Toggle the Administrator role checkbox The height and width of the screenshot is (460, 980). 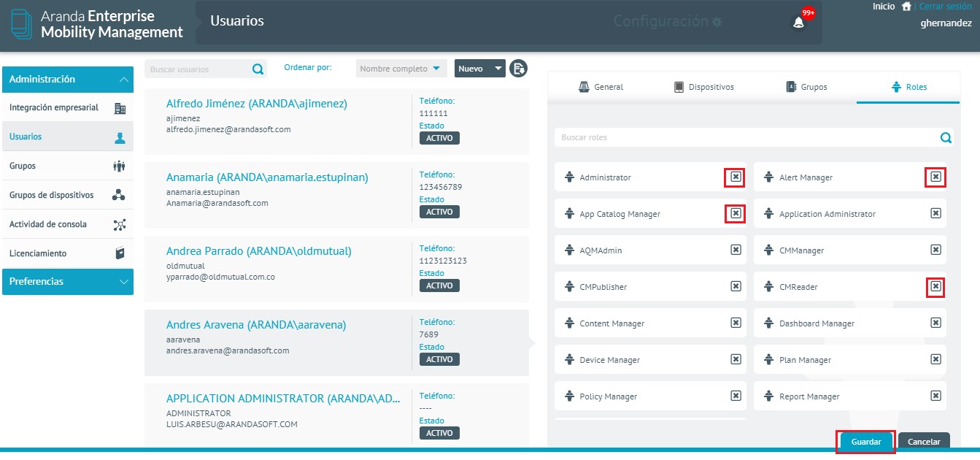pyautogui.click(x=736, y=177)
